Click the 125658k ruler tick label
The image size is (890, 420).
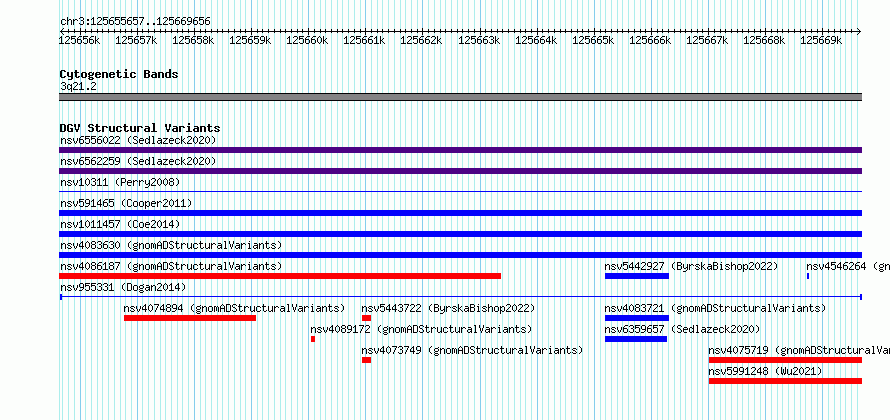(193, 40)
